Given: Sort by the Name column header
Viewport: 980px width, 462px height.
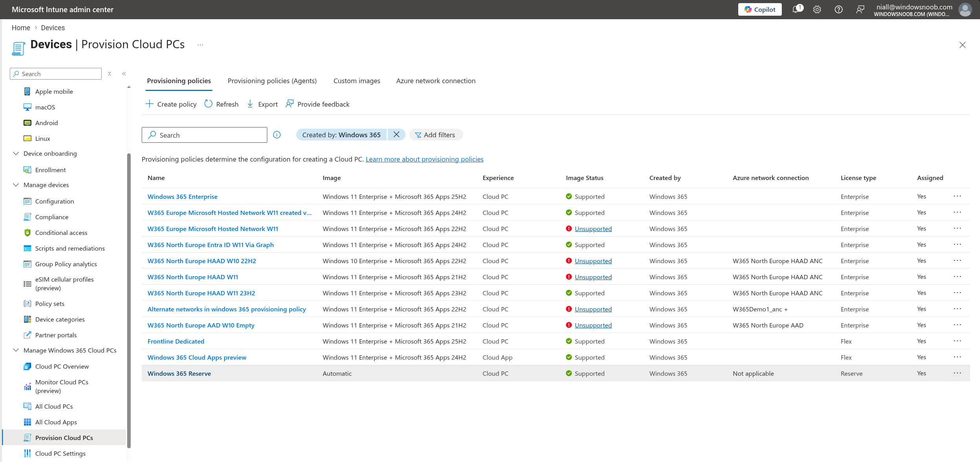Looking at the screenshot, I should click(156, 178).
